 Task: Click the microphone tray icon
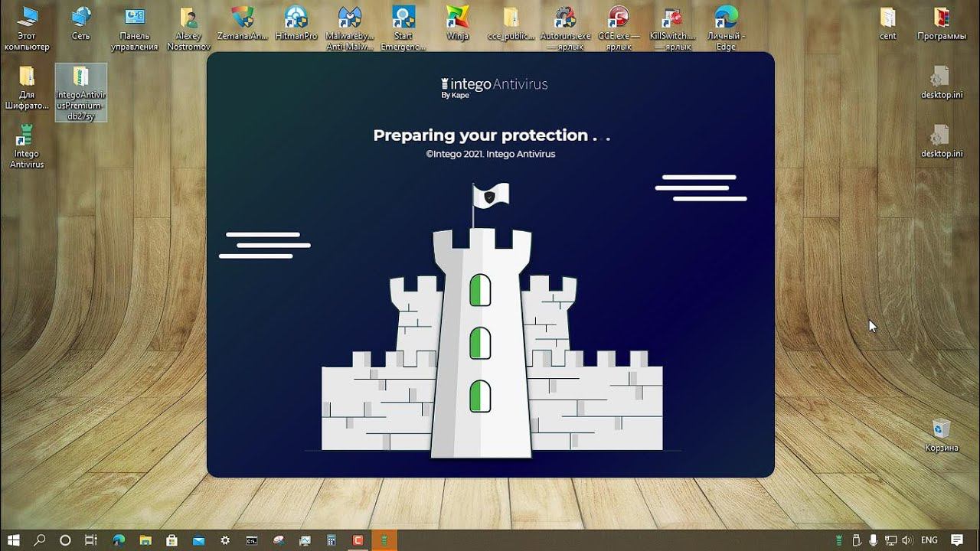[874, 540]
